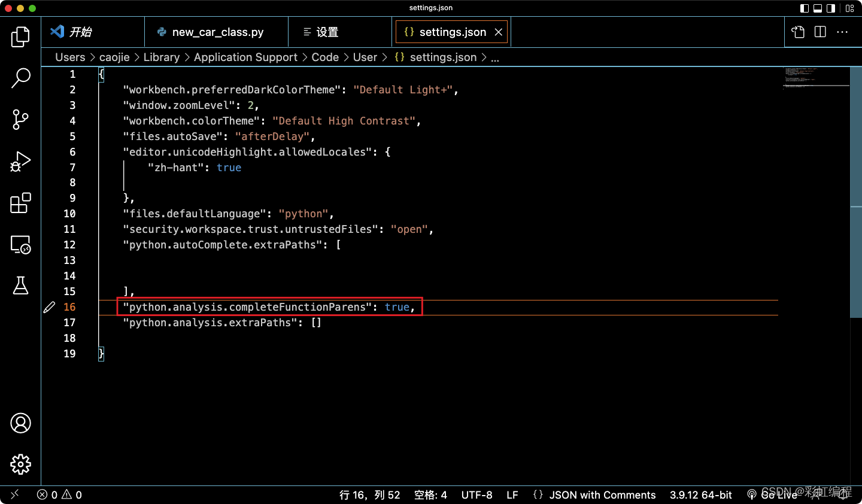
Task: Click the errors count in status bar
Action: point(47,495)
